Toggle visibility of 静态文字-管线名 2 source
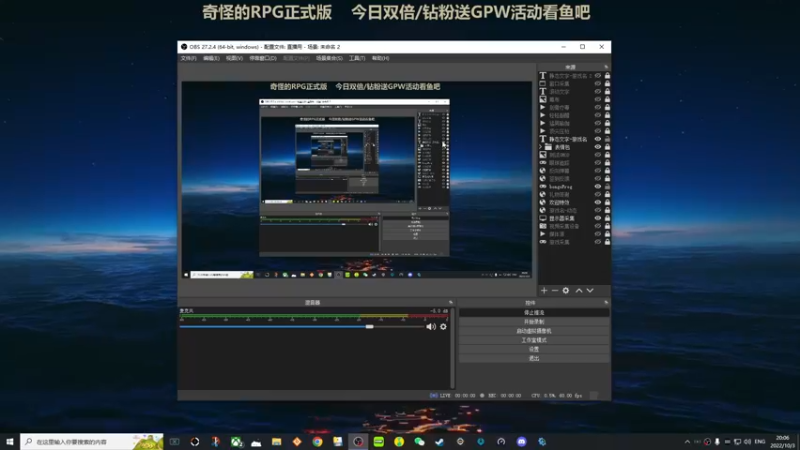Image resolution: width=800 pixels, height=450 pixels. [598, 76]
